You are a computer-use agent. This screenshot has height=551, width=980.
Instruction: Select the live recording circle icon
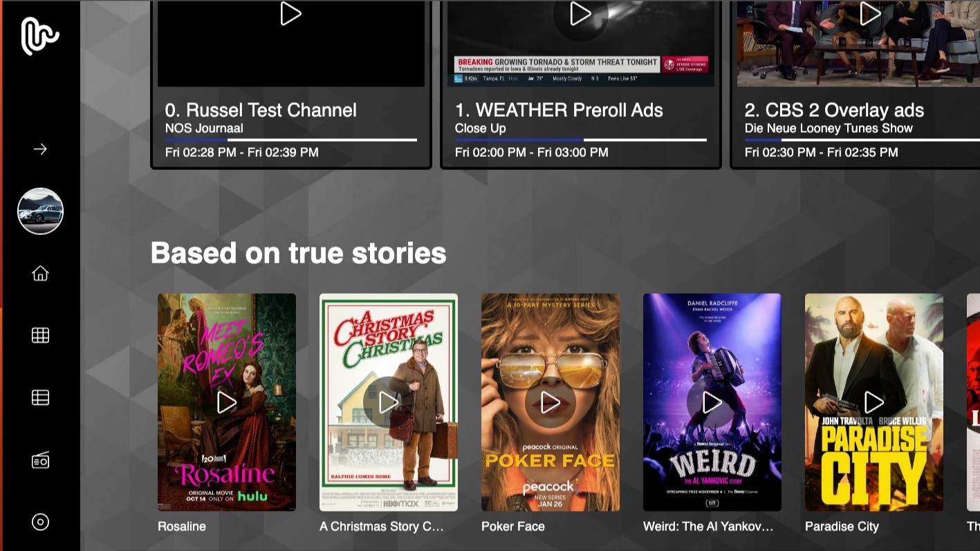coord(40,522)
